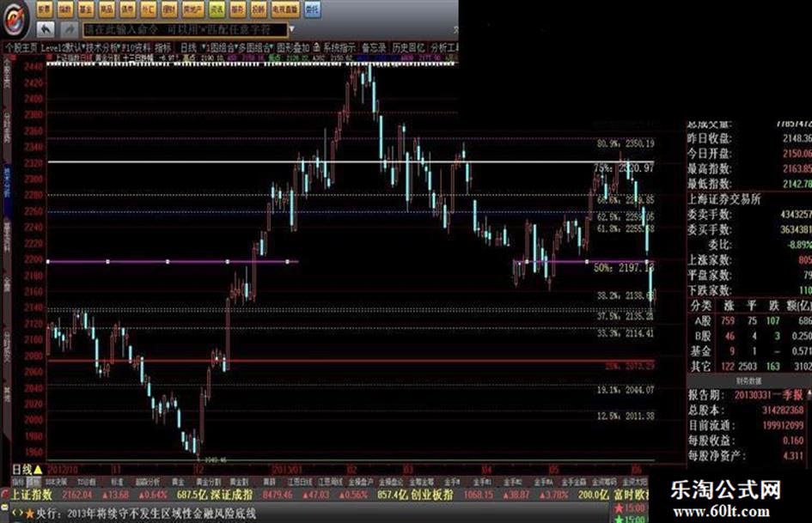The height and width of the screenshot is (523, 812).
Task: Click the 今日开盘 label in side panel
Action: (709, 153)
